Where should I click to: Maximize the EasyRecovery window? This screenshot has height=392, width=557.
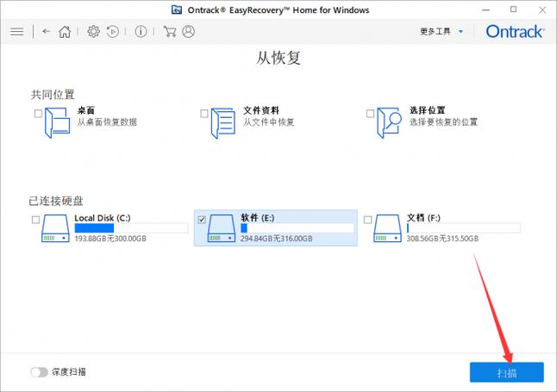tap(513, 9)
